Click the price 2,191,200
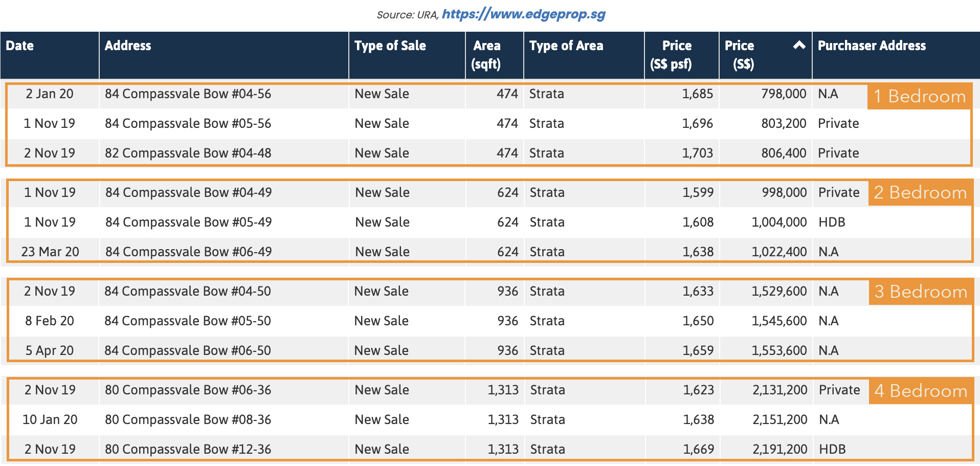 779,450
